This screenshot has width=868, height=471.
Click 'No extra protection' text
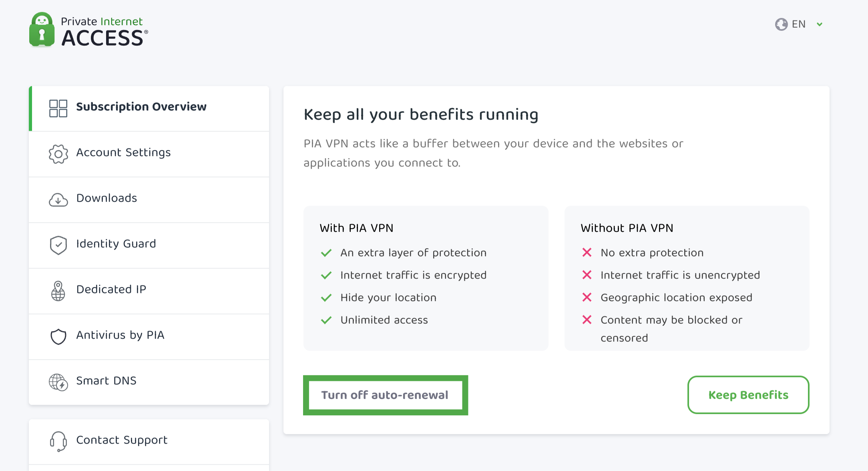click(652, 253)
